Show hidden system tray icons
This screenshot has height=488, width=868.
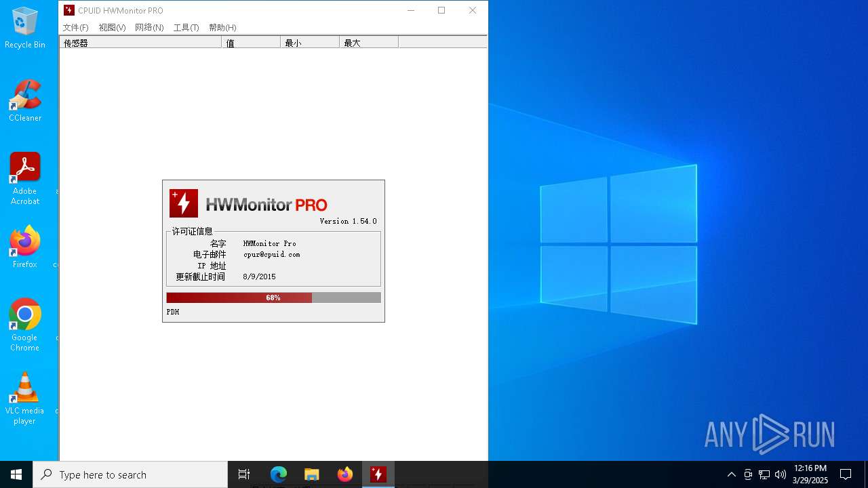(731, 474)
